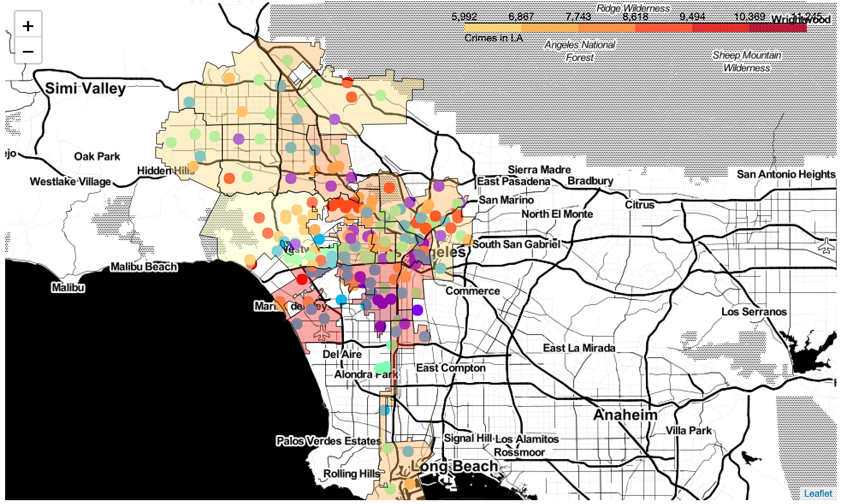Select the bright violet crime marker near Commerce
Viewport: 841px width, 504px height.
pos(418,310)
